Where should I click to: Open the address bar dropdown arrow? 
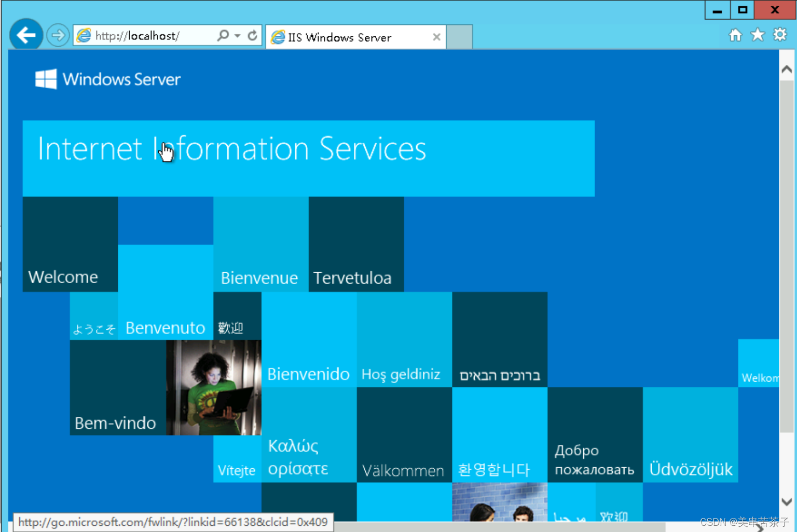237,36
